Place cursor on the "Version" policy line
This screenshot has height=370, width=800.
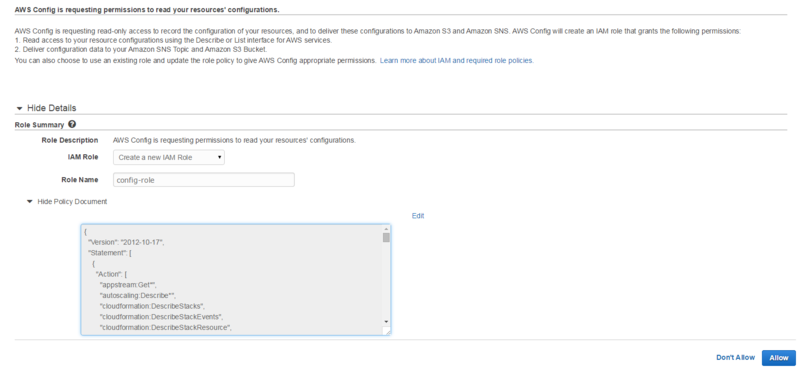point(126,242)
